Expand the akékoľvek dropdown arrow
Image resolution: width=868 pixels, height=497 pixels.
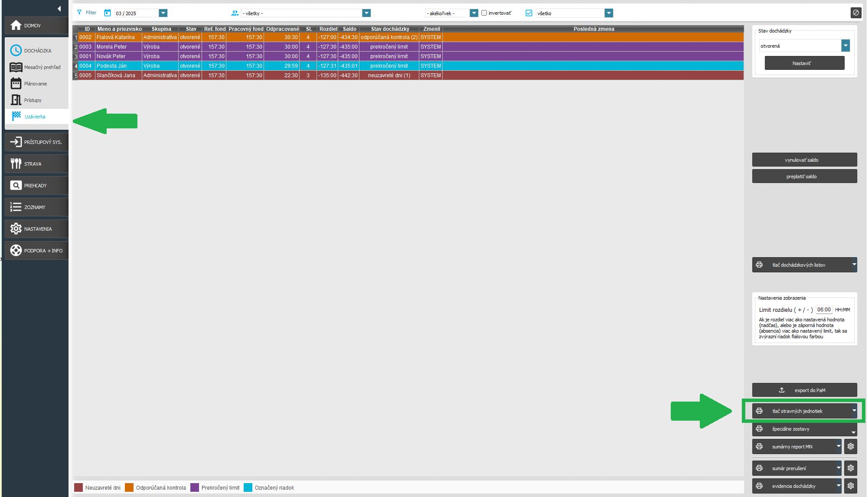[473, 13]
